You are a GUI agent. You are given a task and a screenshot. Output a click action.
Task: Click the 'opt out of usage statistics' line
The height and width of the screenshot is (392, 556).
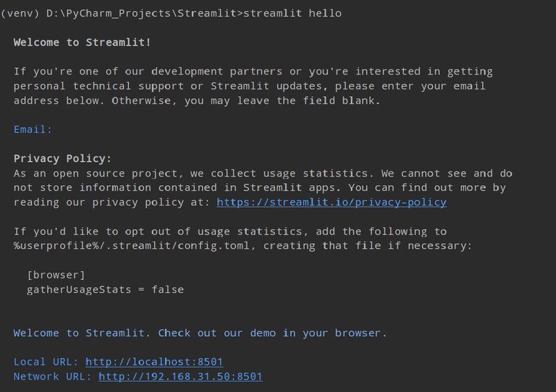230,231
